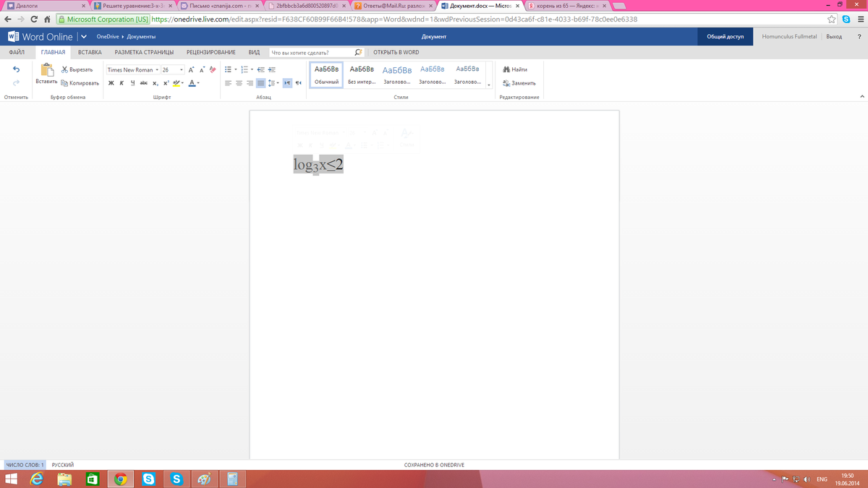Apply strikethrough formatting
This screenshot has width=868, height=488.
(x=143, y=83)
